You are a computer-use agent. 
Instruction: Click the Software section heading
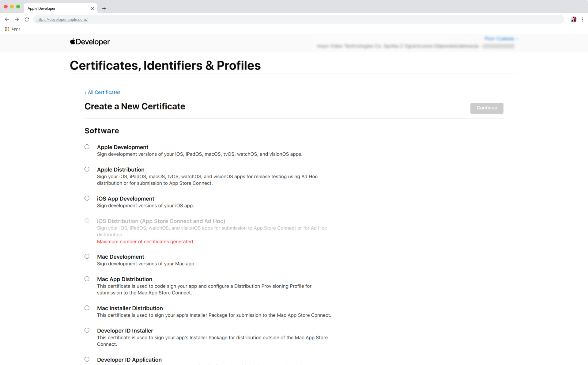tap(102, 131)
